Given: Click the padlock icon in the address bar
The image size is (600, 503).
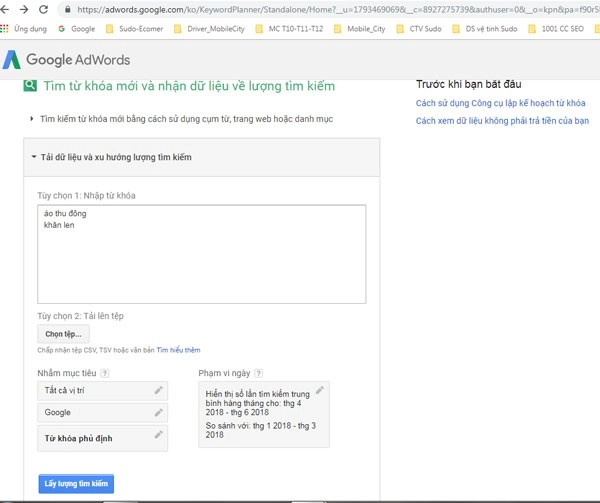Looking at the screenshot, I should (68, 9).
